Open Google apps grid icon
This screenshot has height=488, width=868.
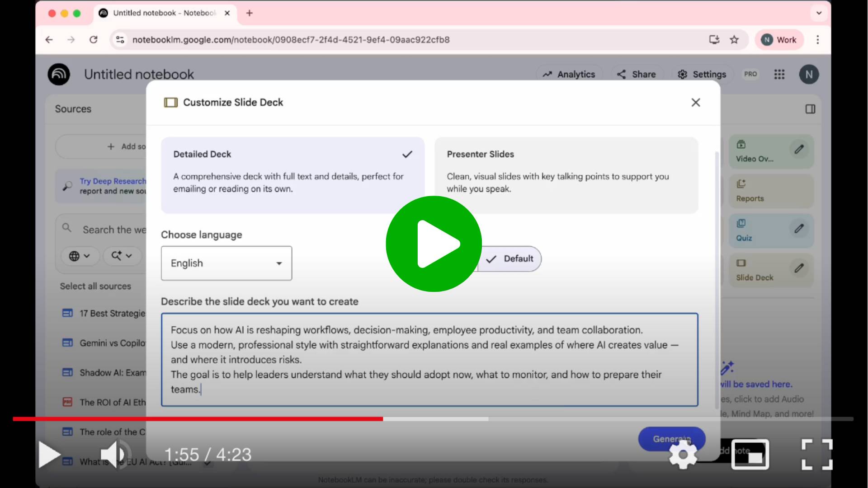tap(779, 75)
